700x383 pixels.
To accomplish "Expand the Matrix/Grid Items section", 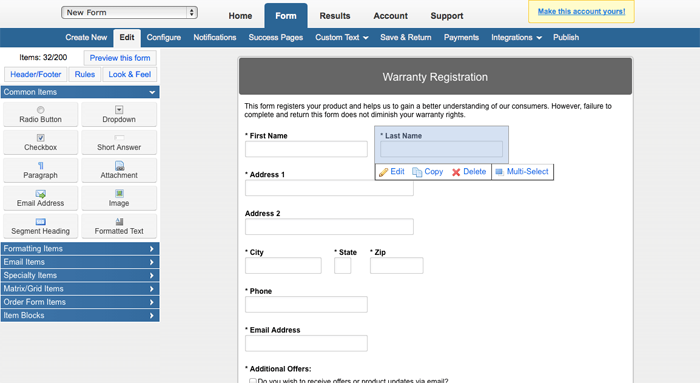I will tap(80, 289).
